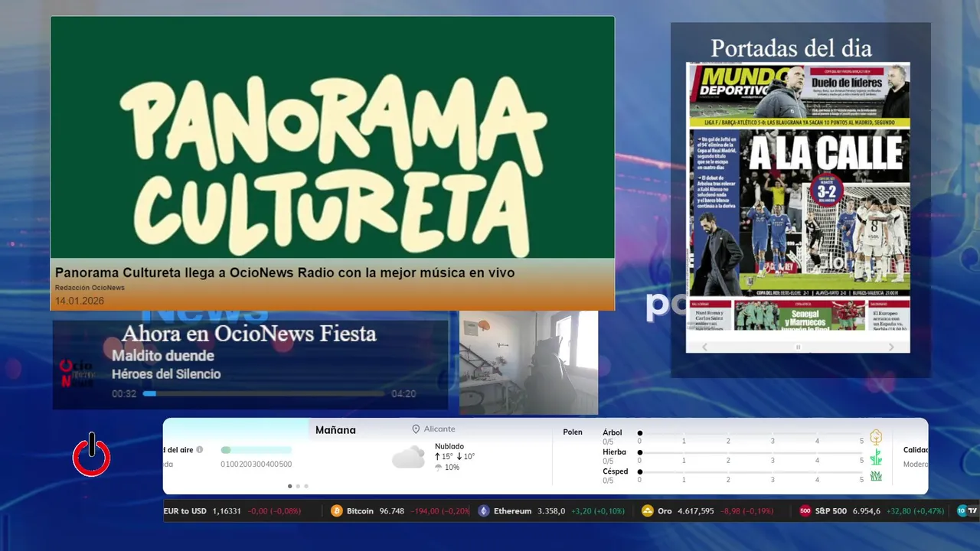Viewport: 980px width, 551px height.
Task: Open the Panorama Cultureta news headline
Action: click(x=285, y=272)
